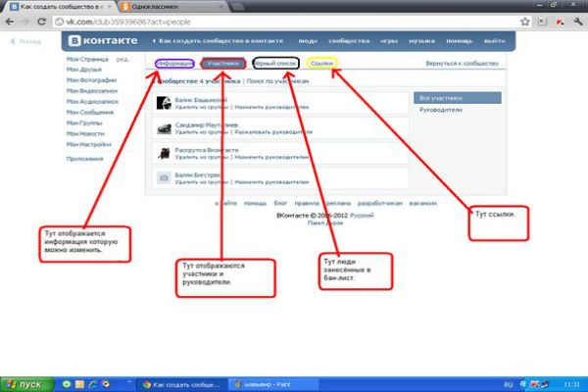Click 'Разжаловать руководителя' for the second member
Screen dimensions: 588x392
273,132
